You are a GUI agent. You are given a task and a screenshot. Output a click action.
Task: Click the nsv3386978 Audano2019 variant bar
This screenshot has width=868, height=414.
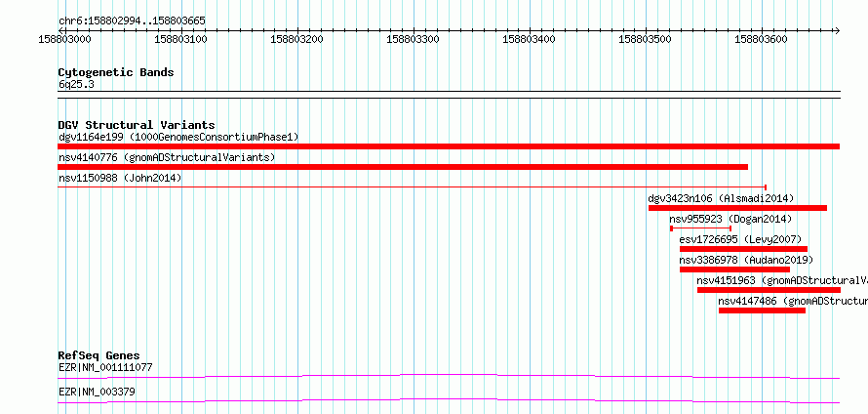[734, 269]
